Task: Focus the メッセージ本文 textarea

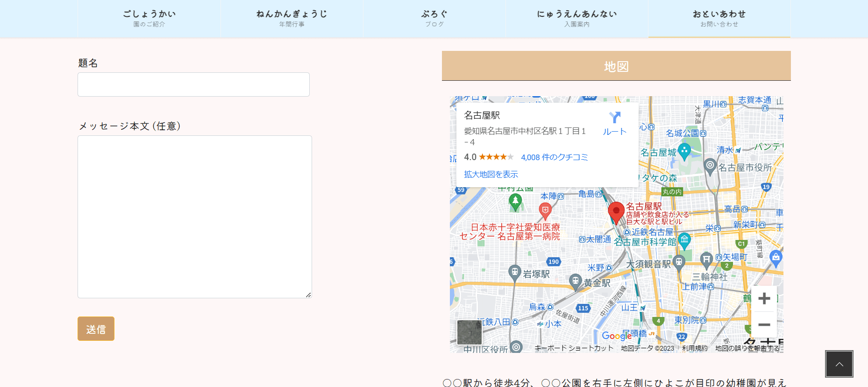Action: (195, 217)
